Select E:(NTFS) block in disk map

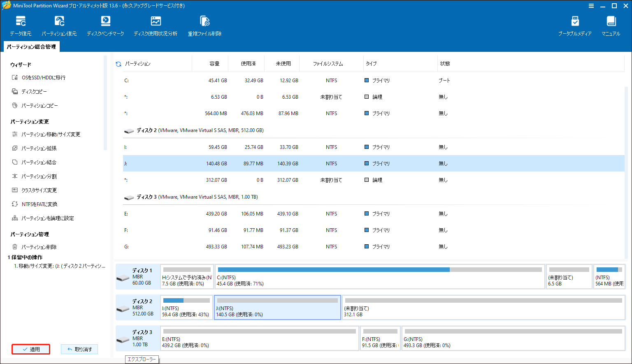point(260,338)
